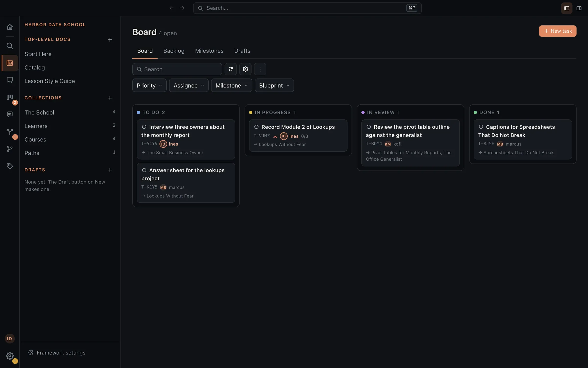Click the New task button

pyautogui.click(x=558, y=31)
